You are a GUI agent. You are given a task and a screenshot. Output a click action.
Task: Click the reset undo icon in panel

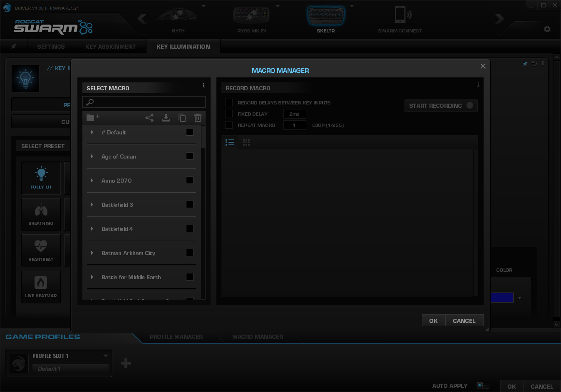point(534,64)
